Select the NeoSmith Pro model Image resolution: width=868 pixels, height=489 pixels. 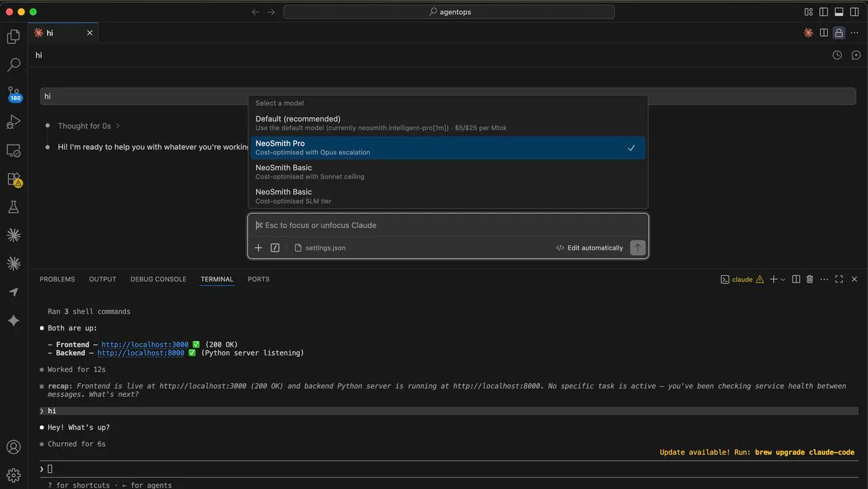(x=448, y=147)
